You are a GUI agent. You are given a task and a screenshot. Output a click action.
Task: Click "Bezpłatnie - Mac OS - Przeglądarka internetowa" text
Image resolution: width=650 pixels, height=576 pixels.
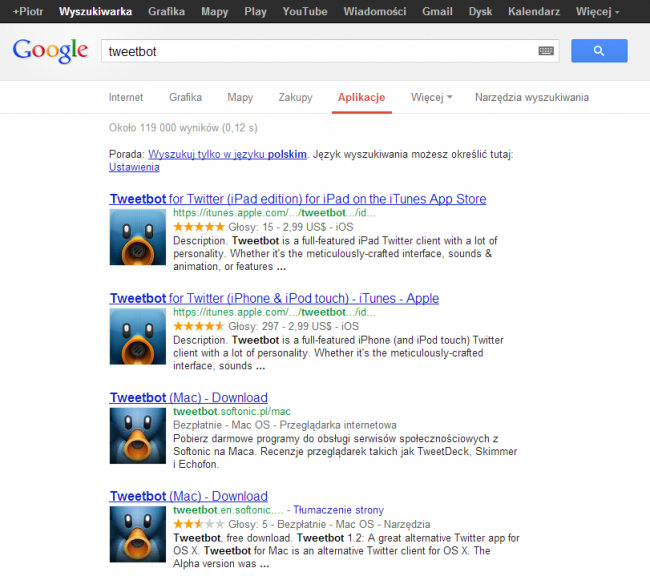click(285, 425)
